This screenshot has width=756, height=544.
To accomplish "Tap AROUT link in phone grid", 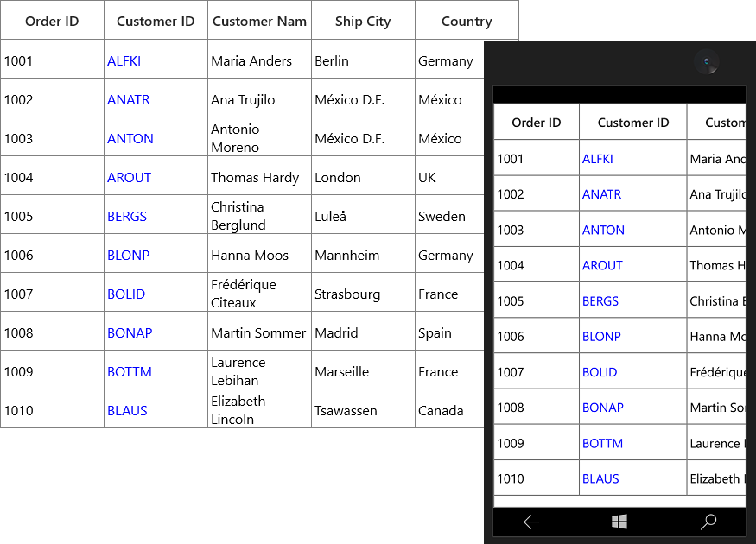I will click(602, 265).
